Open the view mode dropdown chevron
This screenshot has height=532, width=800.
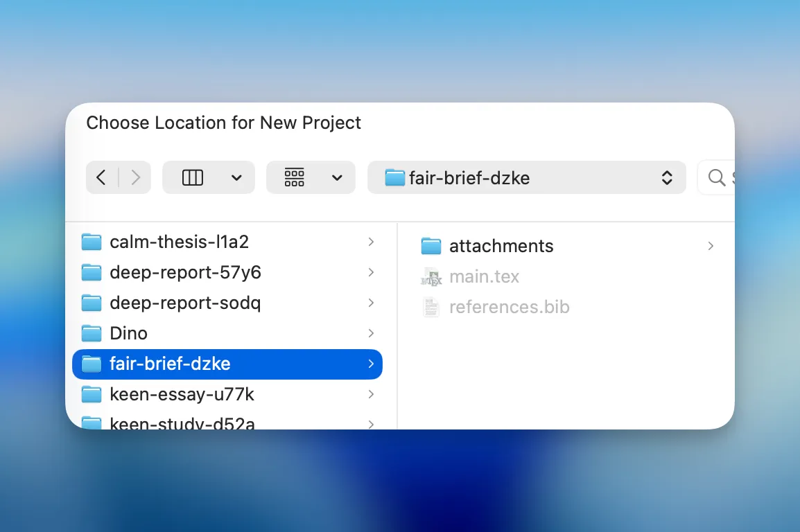(236, 178)
